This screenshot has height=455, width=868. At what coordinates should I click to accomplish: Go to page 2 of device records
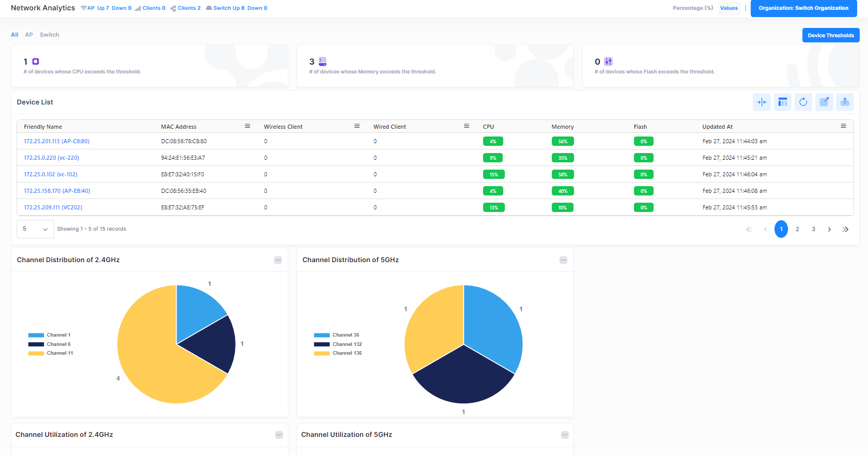pos(797,229)
